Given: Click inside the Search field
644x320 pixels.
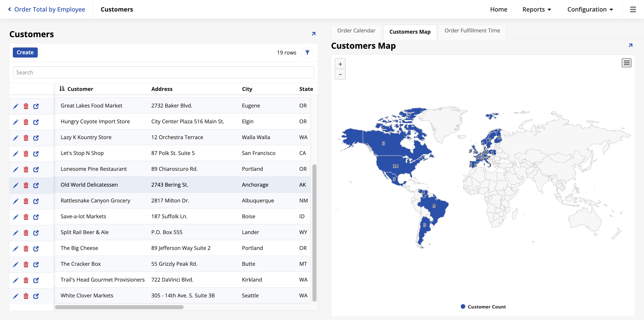Looking at the screenshot, I should click(x=164, y=72).
